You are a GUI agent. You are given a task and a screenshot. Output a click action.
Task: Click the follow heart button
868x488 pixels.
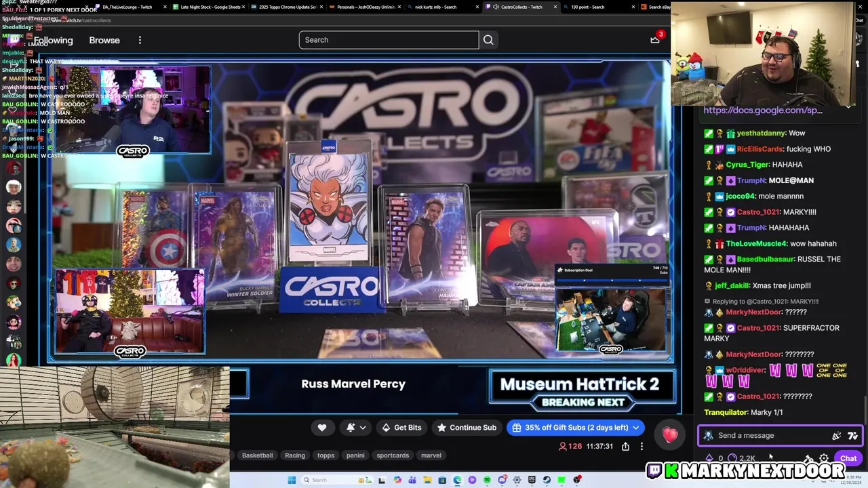tap(322, 428)
